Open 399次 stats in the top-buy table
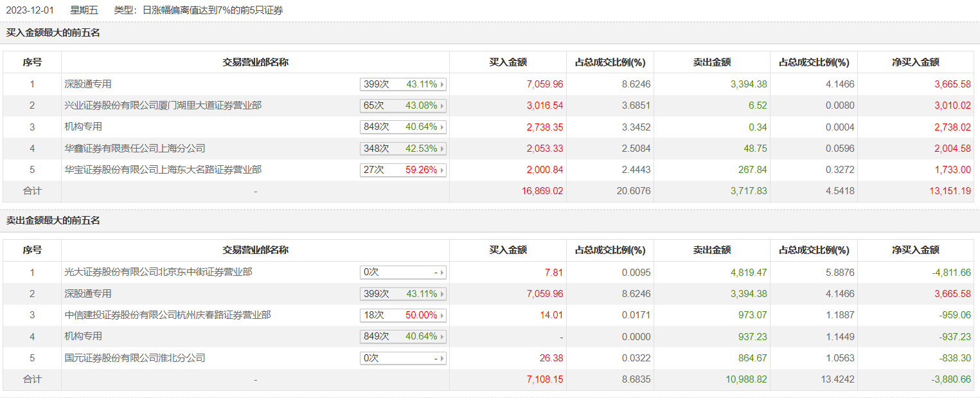This screenshot has width=980, height=398. point(403,84)
